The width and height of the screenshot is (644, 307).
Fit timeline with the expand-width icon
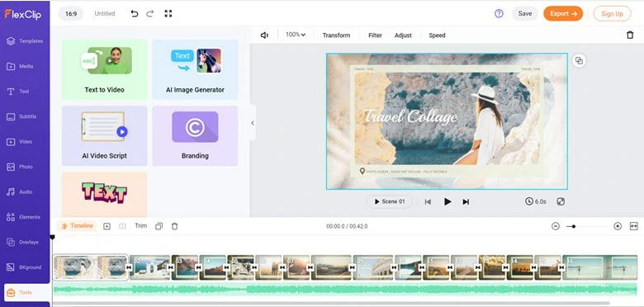click(x=634, y=226)
